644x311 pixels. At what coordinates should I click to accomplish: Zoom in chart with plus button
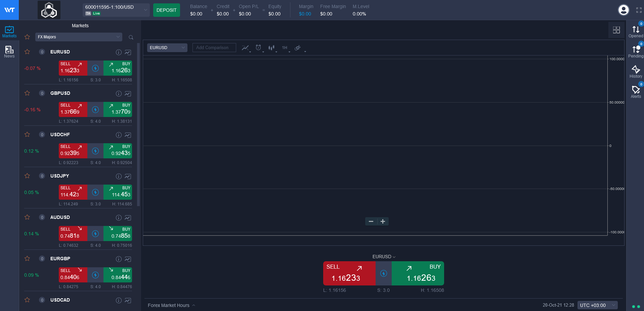point(383,222)
